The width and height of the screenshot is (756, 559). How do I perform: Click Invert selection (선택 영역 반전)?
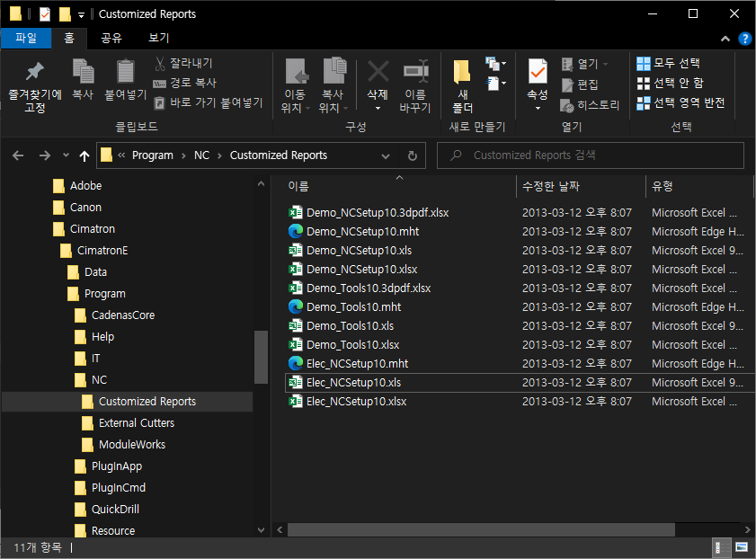pos(680,102)
